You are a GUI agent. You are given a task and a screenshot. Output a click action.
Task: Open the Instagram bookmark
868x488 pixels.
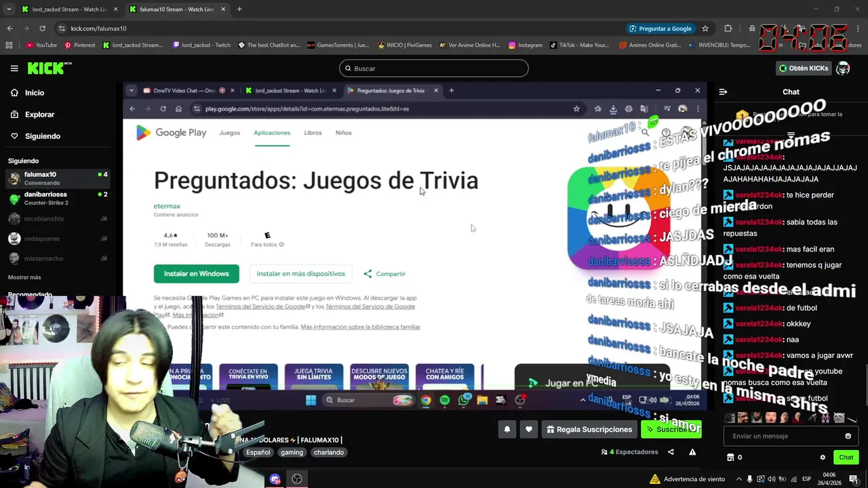pos(525,45)
